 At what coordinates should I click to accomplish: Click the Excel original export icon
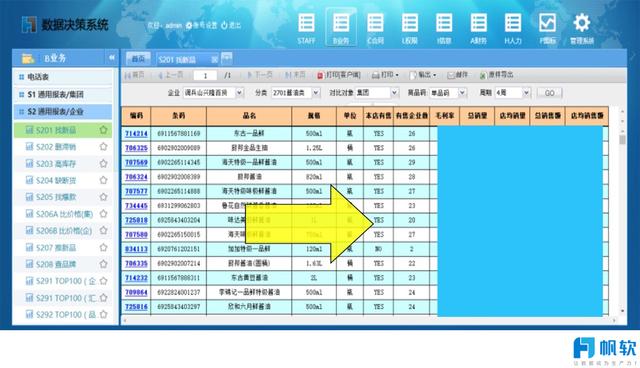tap(483, 75)
